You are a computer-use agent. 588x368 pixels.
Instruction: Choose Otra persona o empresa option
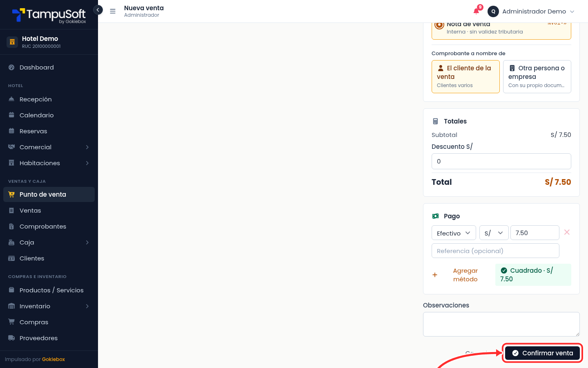pyautogui.click(x=537, y=76)
